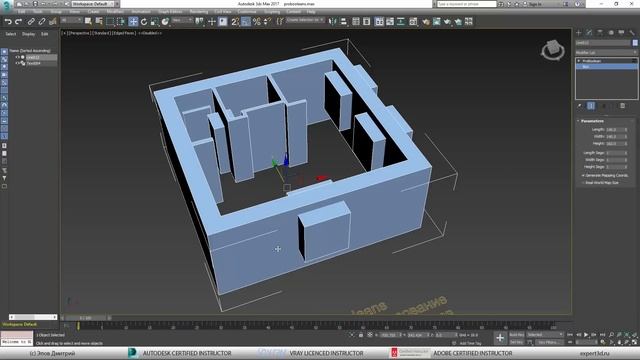Toggle Text004 visibility eye in Scene Explorer

(x=17, y=63)
